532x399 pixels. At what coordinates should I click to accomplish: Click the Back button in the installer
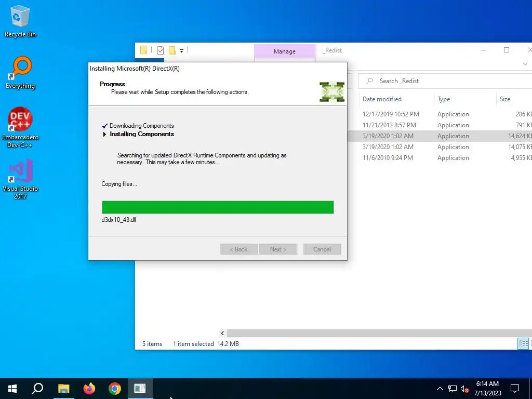click(x=239, y=249)
